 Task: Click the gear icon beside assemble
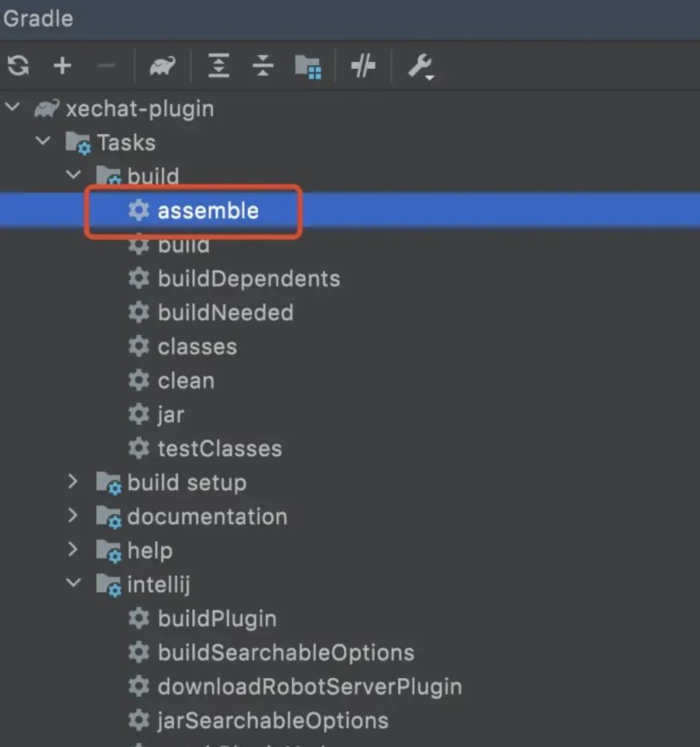139,210
